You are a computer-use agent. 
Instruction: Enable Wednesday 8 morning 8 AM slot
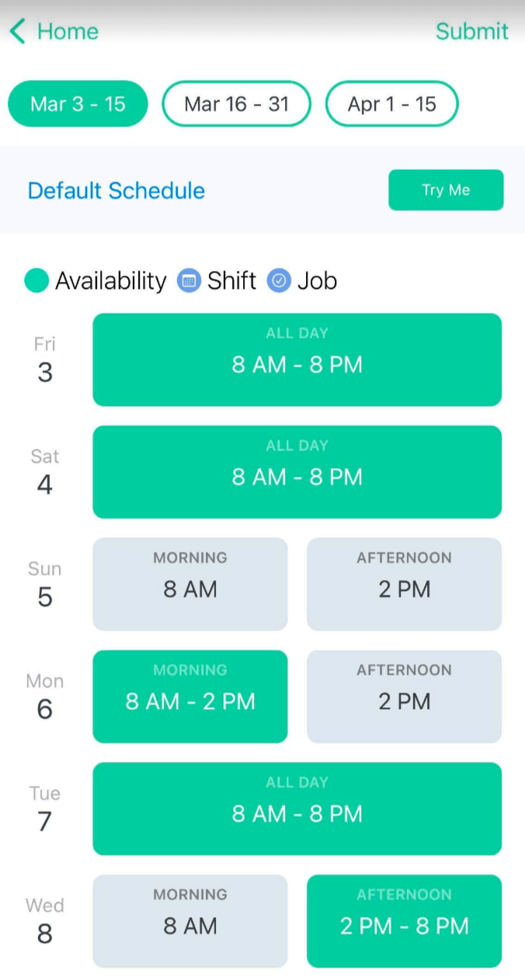[x=190, y=921]
